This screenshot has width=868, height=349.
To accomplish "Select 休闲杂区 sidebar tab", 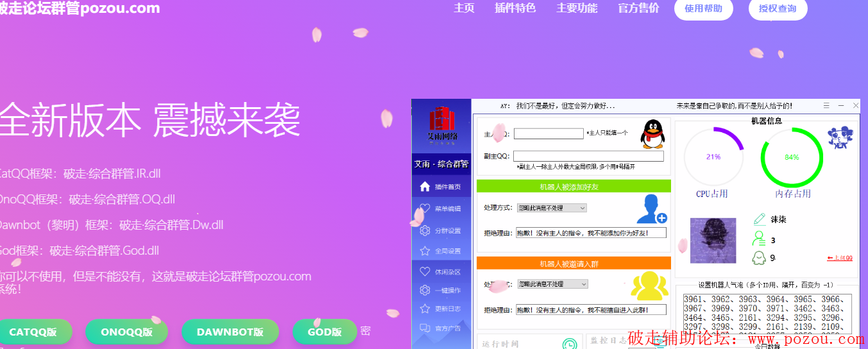I will tap(441, 271).
